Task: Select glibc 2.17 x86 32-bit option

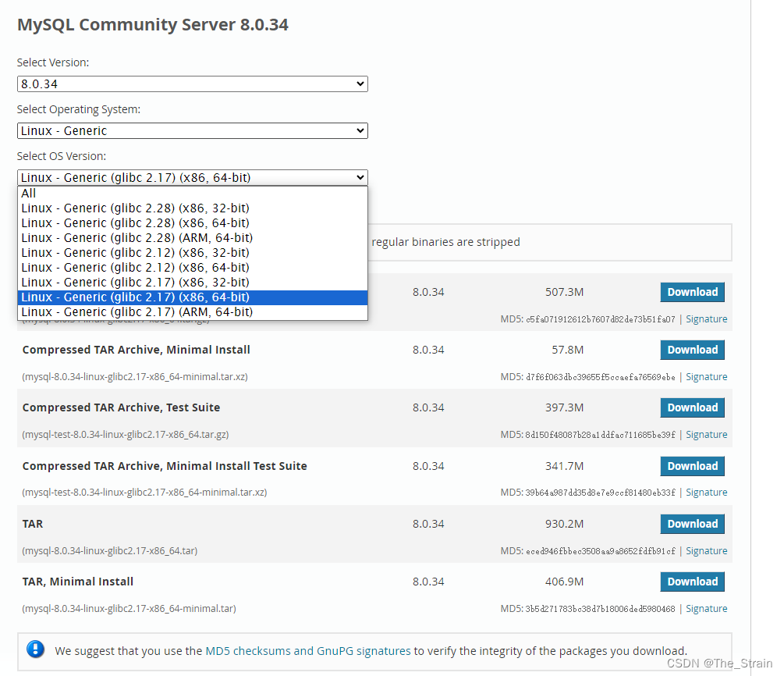Action: click(193, 283)
